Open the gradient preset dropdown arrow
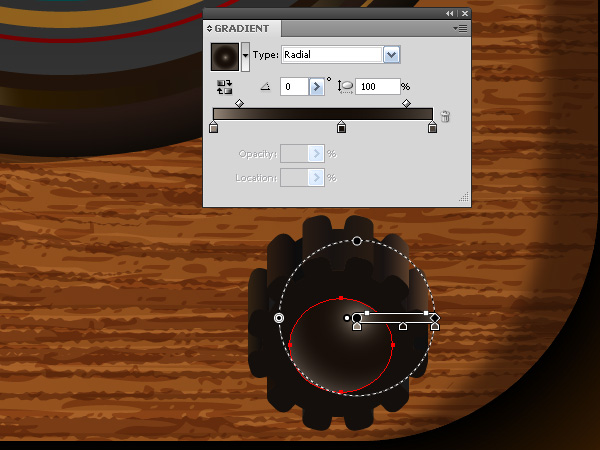 245,57
